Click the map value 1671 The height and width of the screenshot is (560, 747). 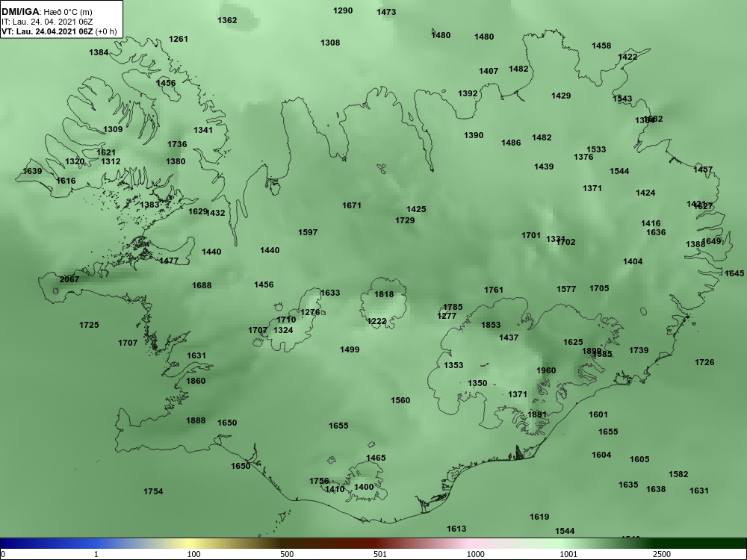352,205
